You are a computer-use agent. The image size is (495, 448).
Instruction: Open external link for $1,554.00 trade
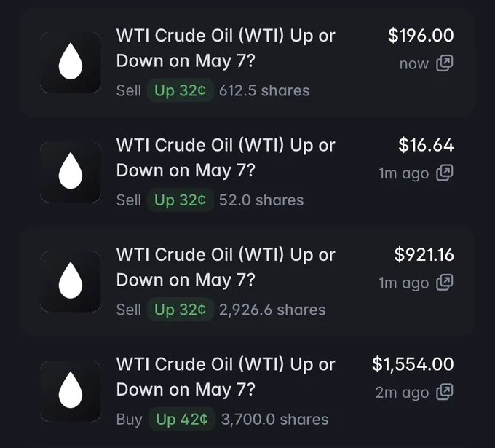tap(445, 392)
